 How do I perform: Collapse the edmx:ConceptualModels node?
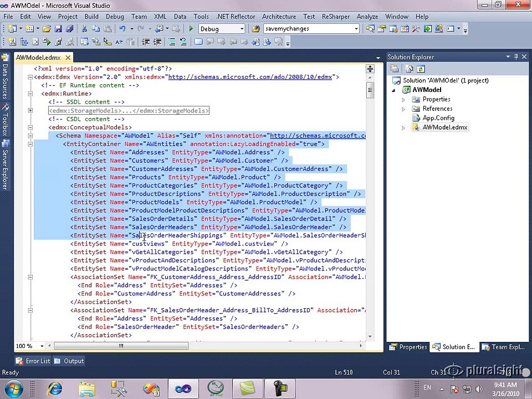[x=30, y=127]
